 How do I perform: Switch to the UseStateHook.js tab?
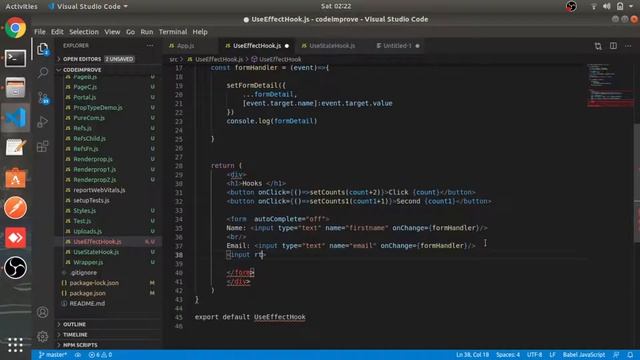332,46
